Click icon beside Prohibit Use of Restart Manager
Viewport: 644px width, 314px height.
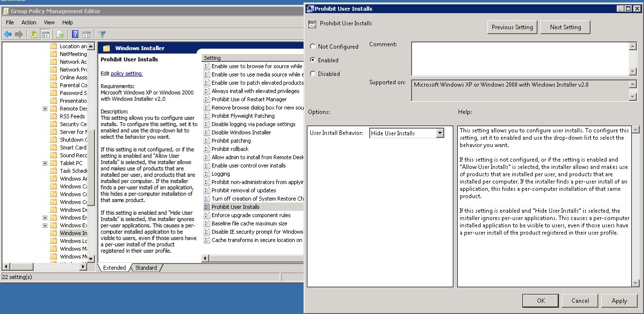pyautogui.click(x=207, y=99)
